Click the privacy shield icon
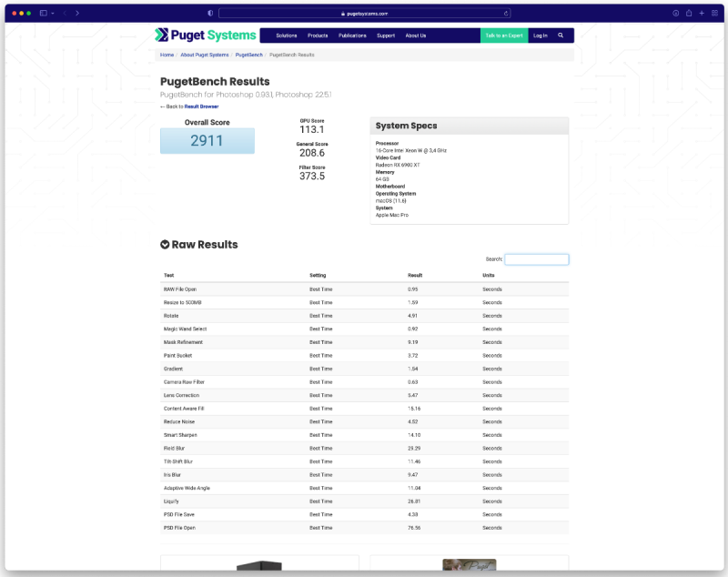The image size is (728, 577). point(210,13)
